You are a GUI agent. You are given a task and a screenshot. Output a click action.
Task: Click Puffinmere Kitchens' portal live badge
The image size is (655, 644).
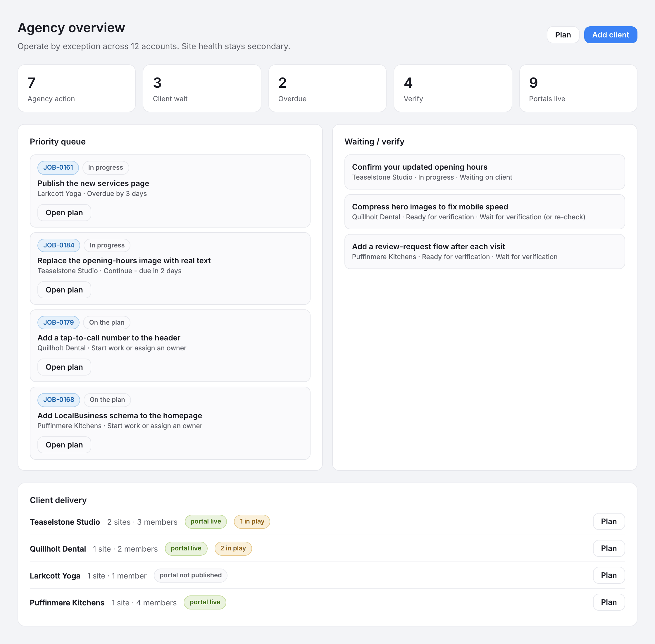pyautogui.click(x=205, y=602)
